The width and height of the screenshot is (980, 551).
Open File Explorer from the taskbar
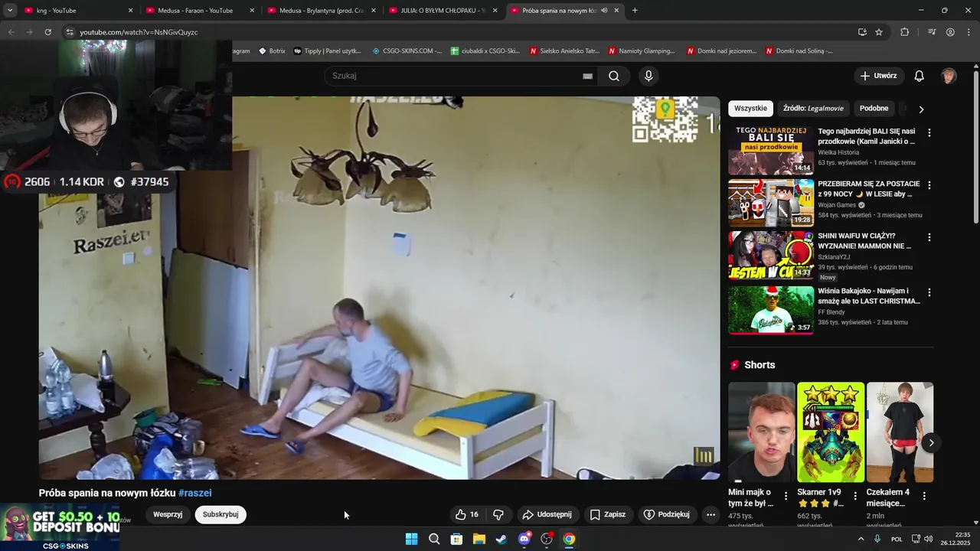click(x=479, y=539)
